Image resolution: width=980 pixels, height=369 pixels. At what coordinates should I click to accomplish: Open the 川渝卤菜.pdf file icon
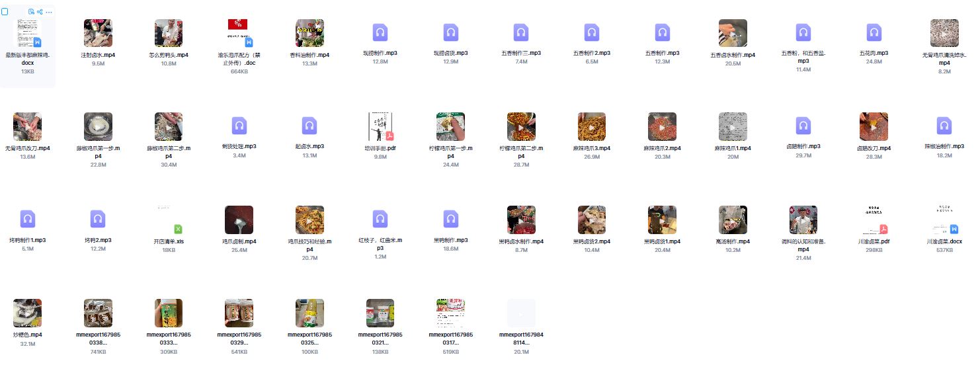[874, 220]
